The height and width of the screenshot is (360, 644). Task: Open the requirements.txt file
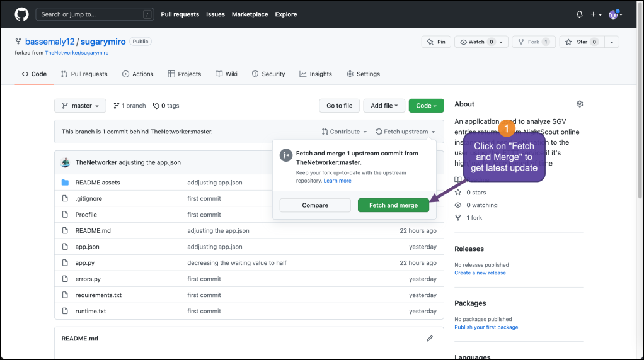coord(98,295)
